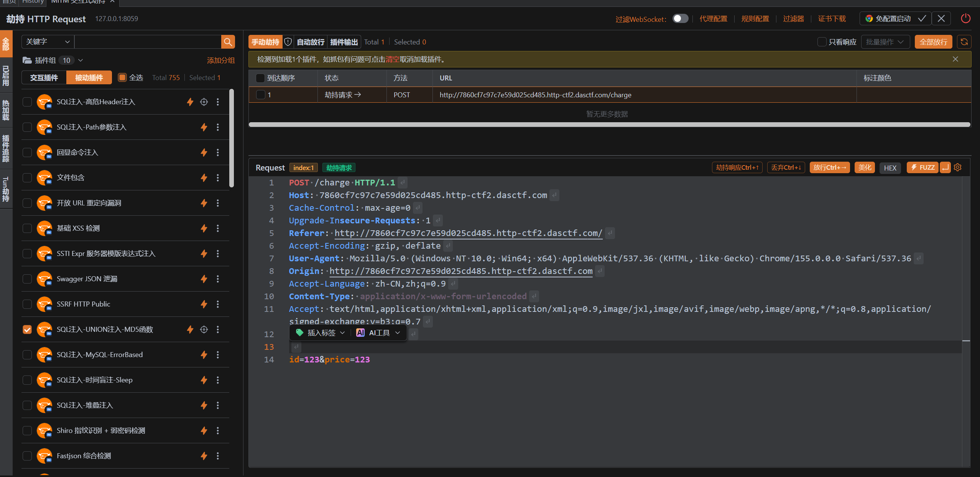The height and width of the screenshot is (477, 980).
Task: Select the 自动放行 mode tab
Action: click(311, 42)
